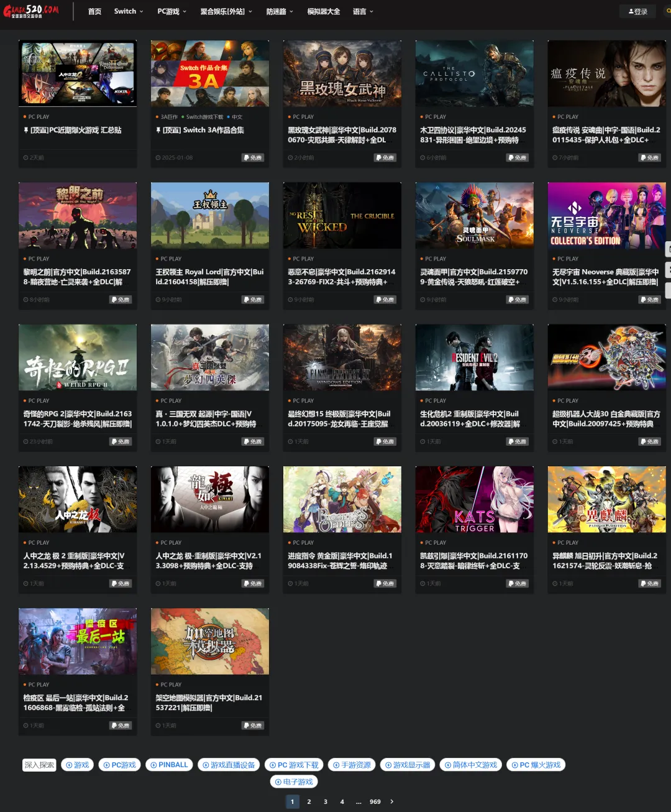Click the 免费 badge on 瘟疫传说 card

(650, 158)
